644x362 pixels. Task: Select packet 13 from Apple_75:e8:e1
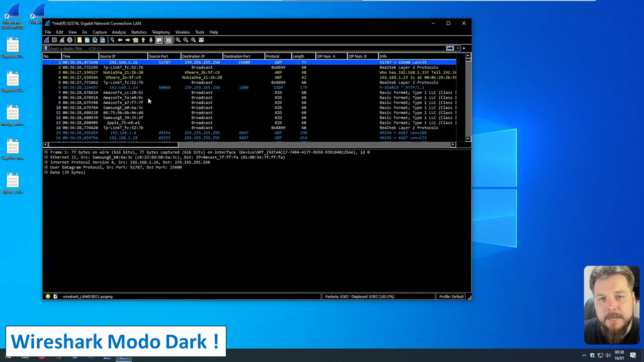pyautogui.click(x=250, y=123)
